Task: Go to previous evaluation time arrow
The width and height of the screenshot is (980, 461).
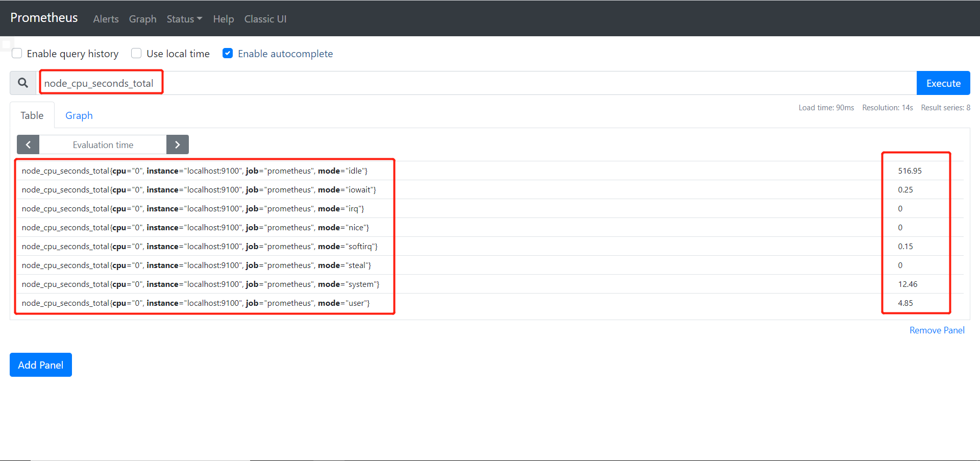Action: (28, 144)
